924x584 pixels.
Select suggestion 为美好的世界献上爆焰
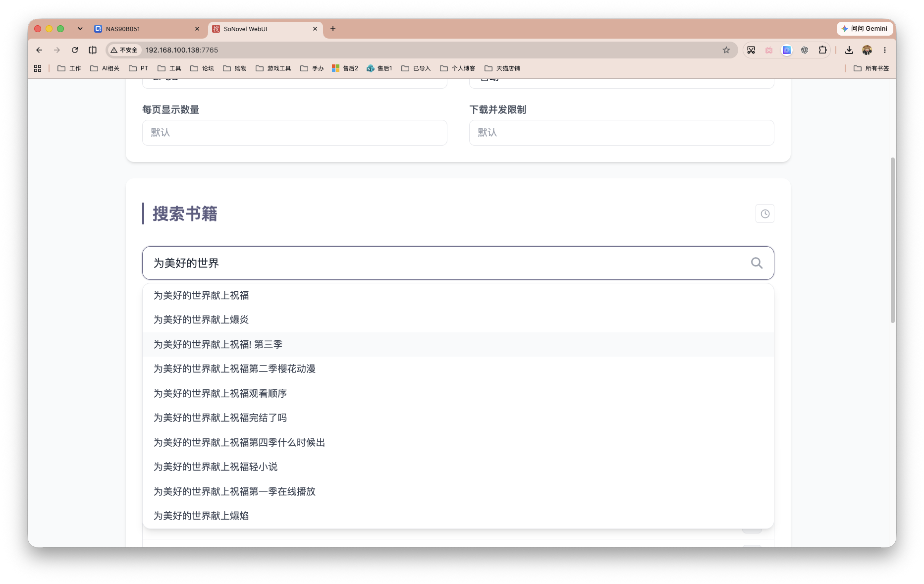click(x=458, y=516)
